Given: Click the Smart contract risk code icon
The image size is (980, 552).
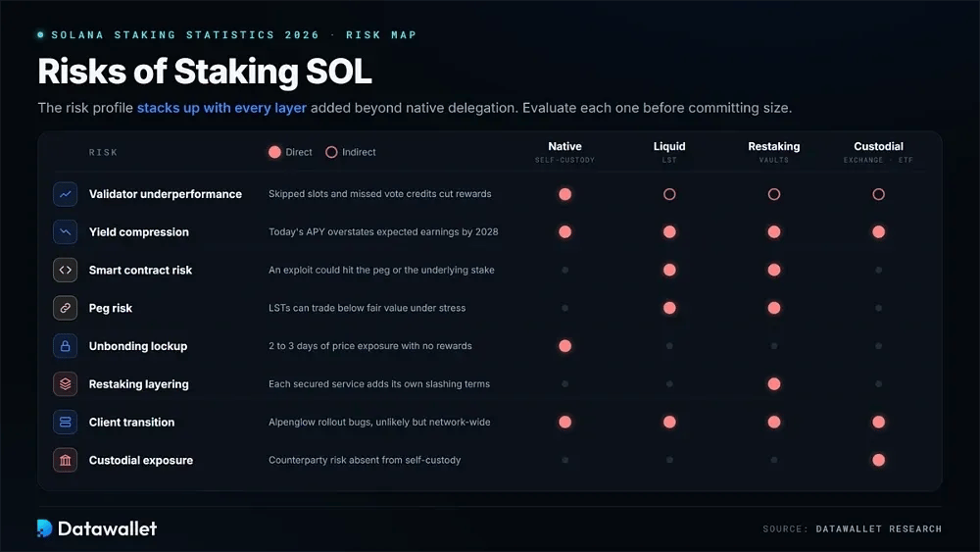Looking at the screenshot, I should coord(65,270).
